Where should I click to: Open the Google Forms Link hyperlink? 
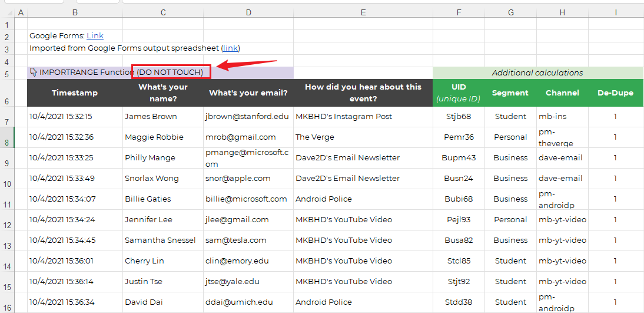pyautogui.click(x=95, y=36)
